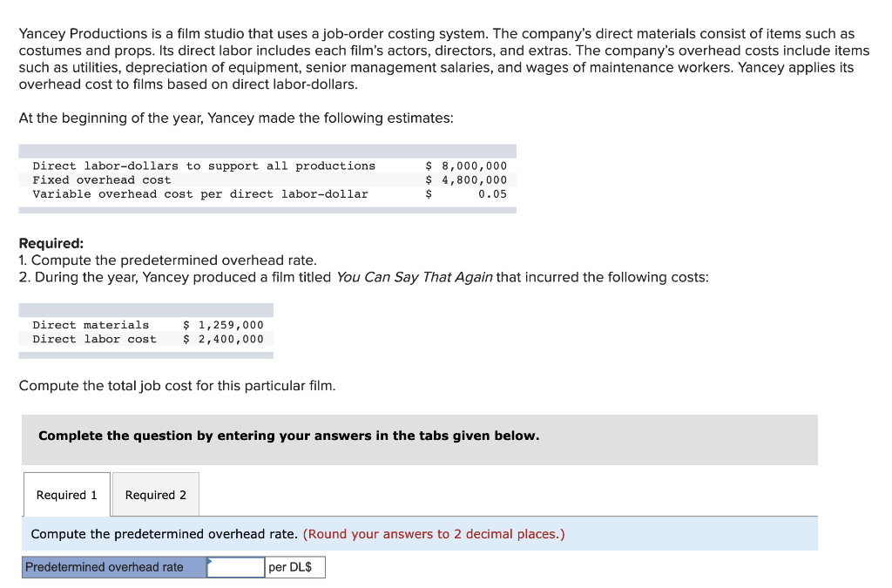Viewport: 892px width, 588px height.
Task: Switch to the Required 2 tab
Action: click(155, 494)
